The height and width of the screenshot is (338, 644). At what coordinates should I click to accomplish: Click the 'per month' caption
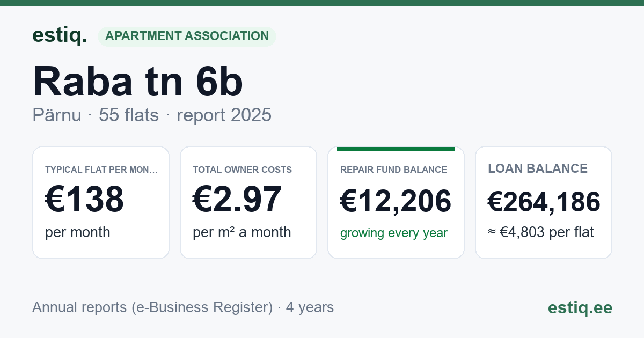click(x=78, y=232)
